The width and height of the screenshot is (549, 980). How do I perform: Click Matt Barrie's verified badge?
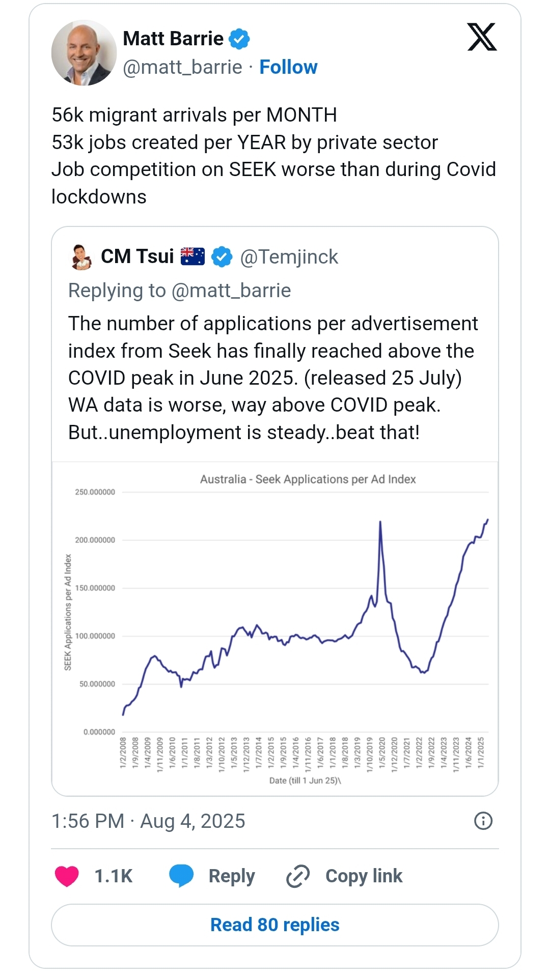pyautogui.click(x=239, y=39)
